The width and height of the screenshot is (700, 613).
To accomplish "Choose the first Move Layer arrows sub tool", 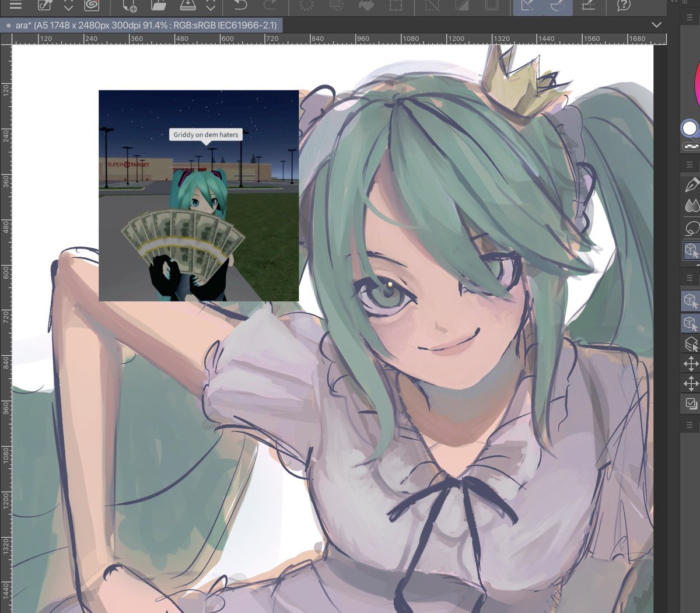I will 691,364.
